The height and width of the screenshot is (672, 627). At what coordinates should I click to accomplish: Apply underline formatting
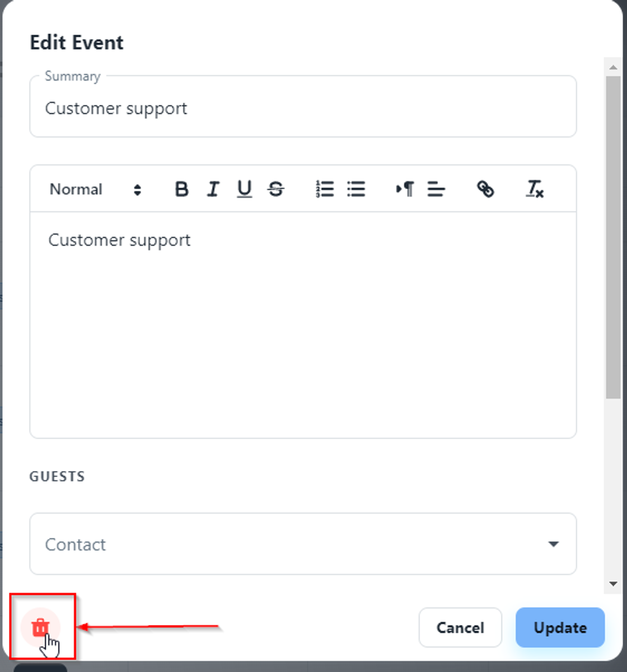pos(244,189)
